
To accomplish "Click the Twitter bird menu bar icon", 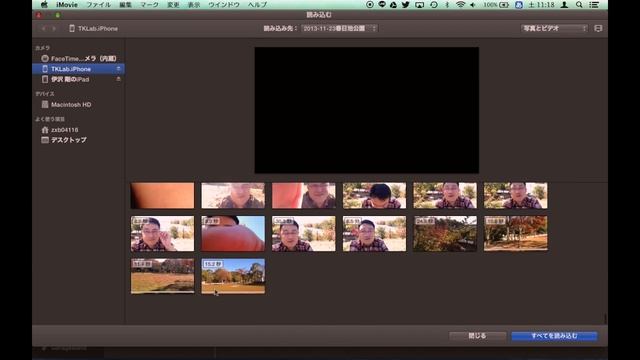I will [406, 5].
